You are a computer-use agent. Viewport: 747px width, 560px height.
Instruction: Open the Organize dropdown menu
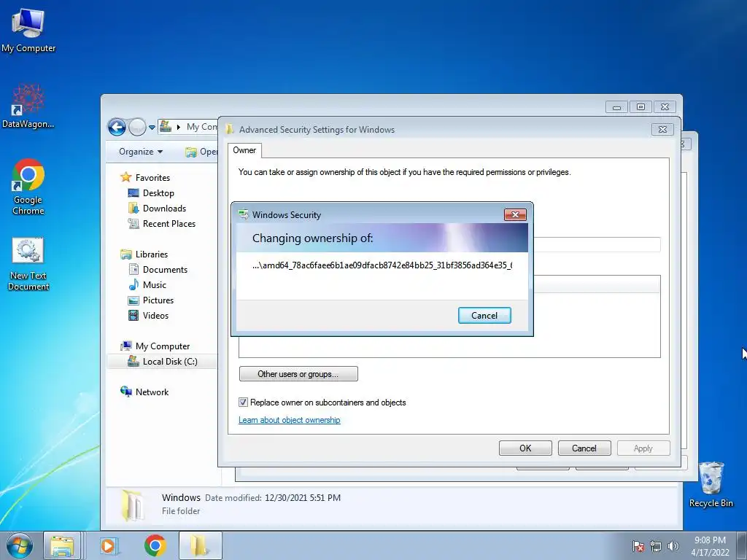(141, 152)
